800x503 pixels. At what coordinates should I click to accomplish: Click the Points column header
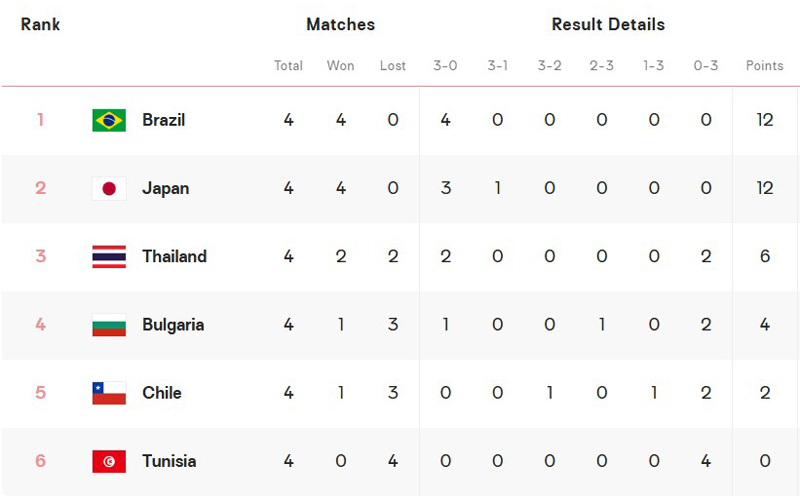(x=764, y=66)
